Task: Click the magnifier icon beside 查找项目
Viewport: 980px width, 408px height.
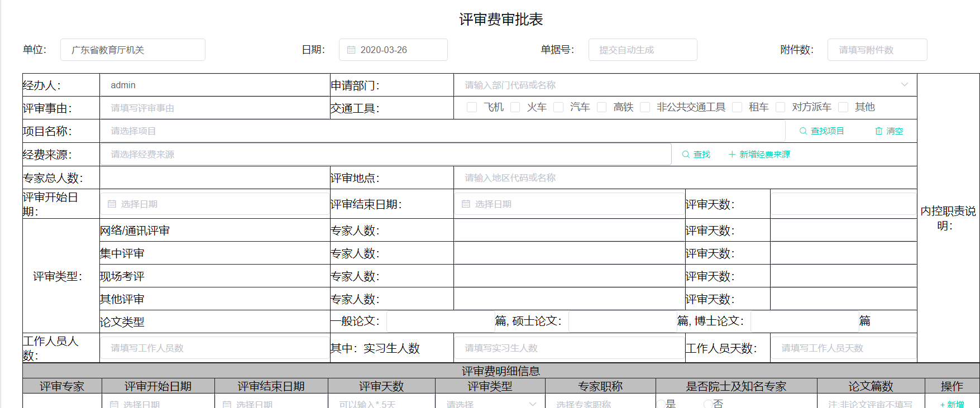Action: (803, 131)
